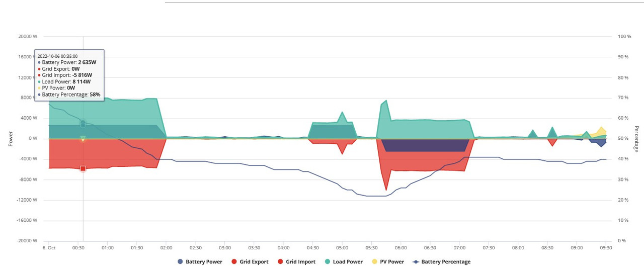The height and width of the screenshot is (276, 644).
Task: Toggle Battery Power series in legend
Action: pyautogui.click(x=199, y=262)
